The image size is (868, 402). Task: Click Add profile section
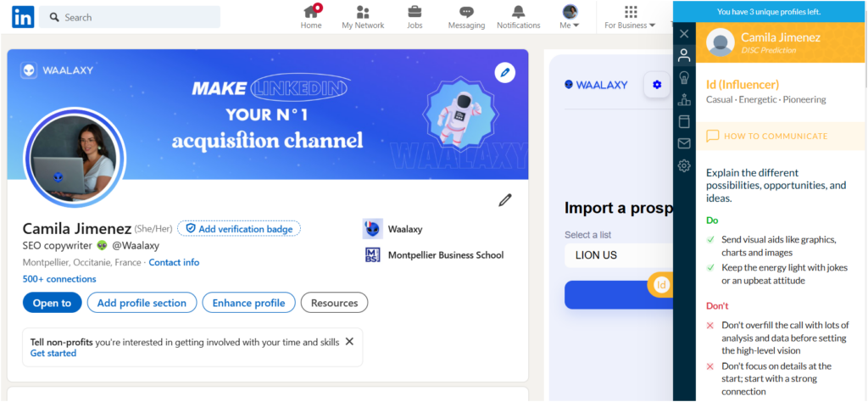point(142,303)
